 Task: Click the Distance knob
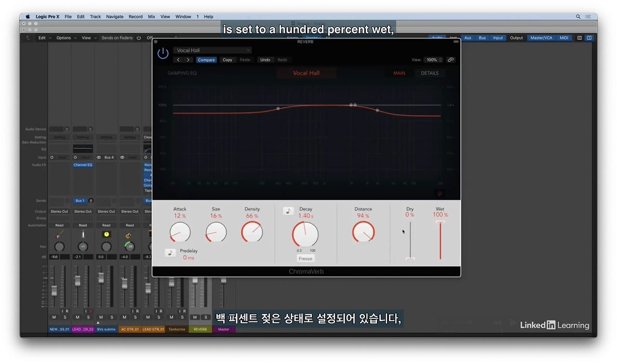click(x=363, y=232)
